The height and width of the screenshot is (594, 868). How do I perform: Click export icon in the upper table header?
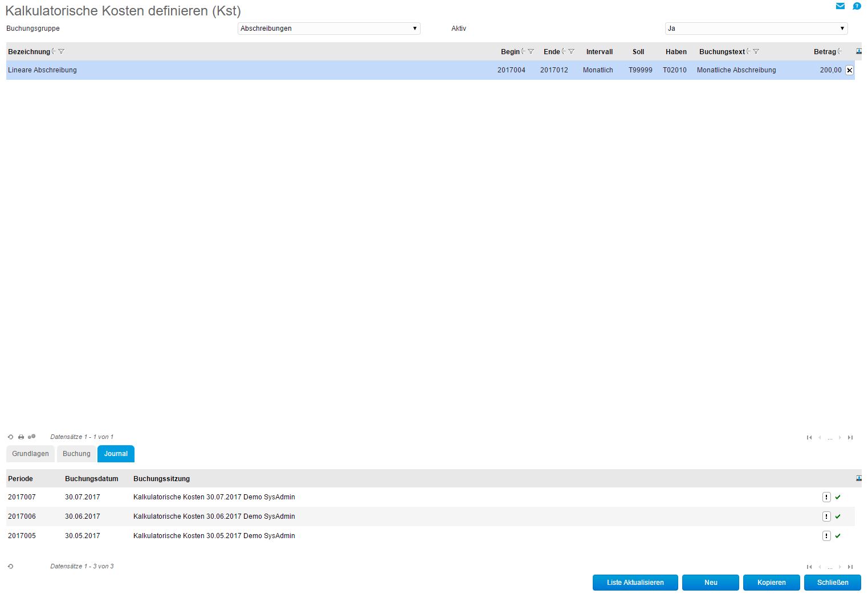(859, 51)
